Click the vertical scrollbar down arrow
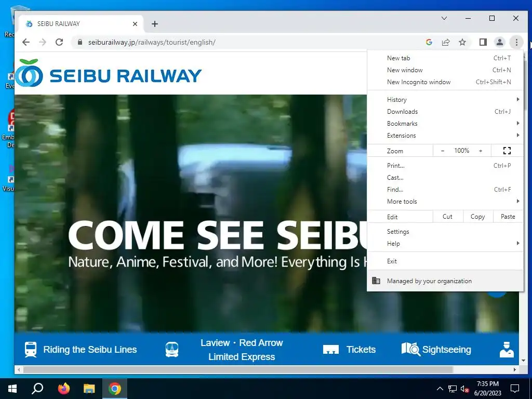The image size is (532, 399). tap(523, 361)
